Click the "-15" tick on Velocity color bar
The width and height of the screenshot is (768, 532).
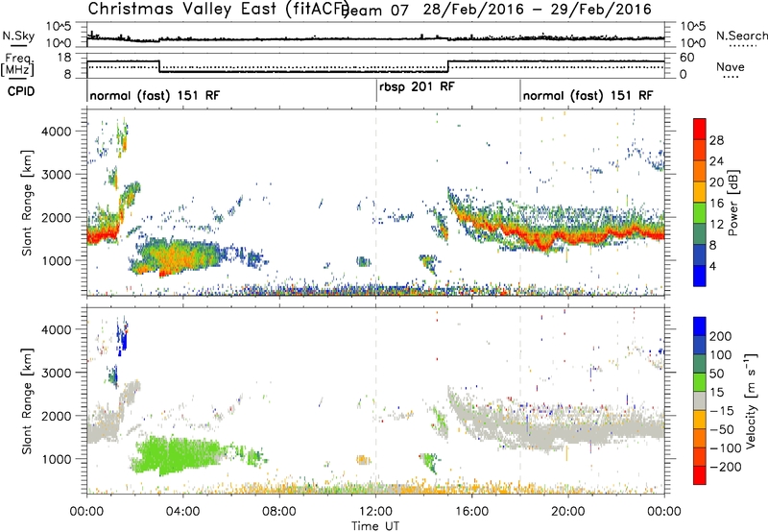click(722, 411)
